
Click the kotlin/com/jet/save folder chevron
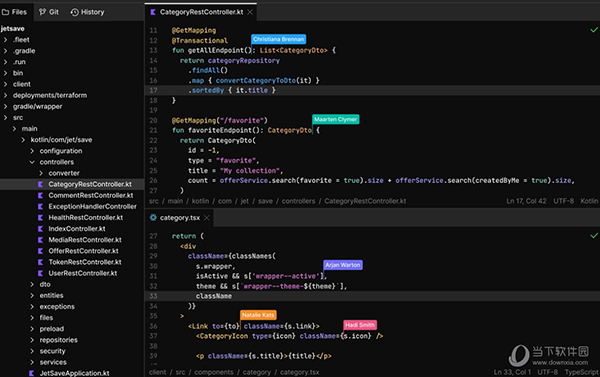(x=23, y=140)
